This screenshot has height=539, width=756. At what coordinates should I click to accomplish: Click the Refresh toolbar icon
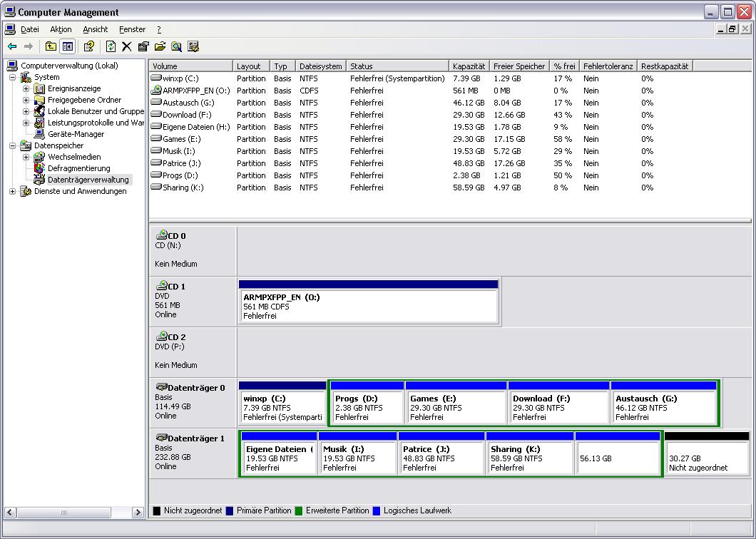pos(111,46)
